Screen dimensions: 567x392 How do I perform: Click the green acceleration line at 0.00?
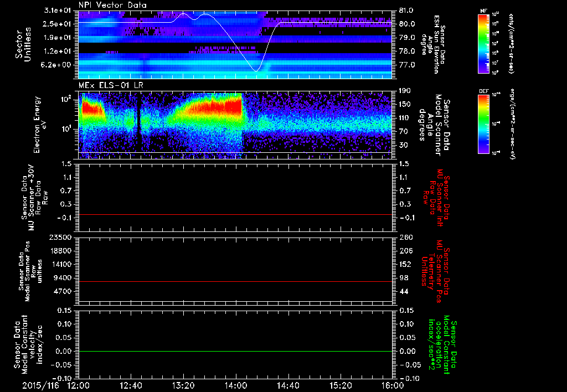point(235,351)
